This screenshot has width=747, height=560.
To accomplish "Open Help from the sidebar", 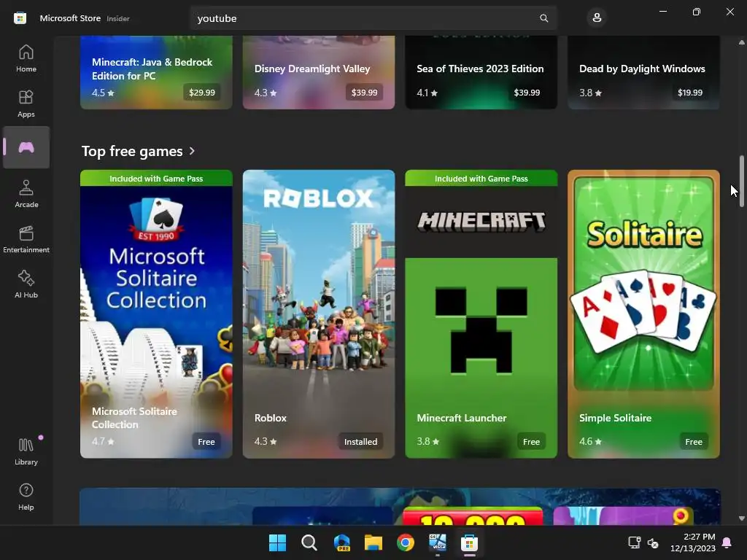I will pyautogui.click(x=26, y=497).
